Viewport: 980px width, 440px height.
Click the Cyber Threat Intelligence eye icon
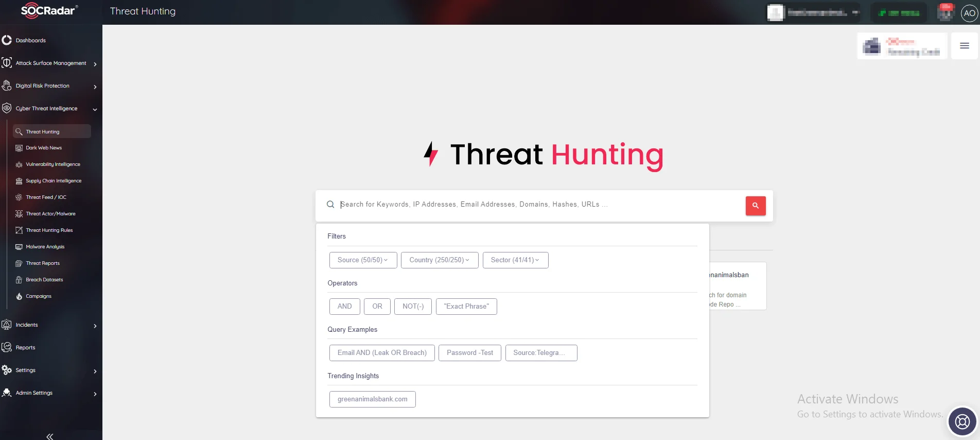(x=7, y=108)
